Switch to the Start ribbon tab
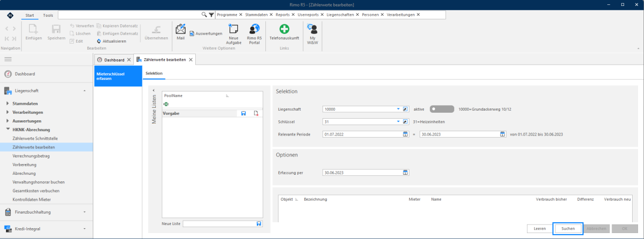Image resolution: width=644 pixels, height=239 pixels. tap(30, 15)
